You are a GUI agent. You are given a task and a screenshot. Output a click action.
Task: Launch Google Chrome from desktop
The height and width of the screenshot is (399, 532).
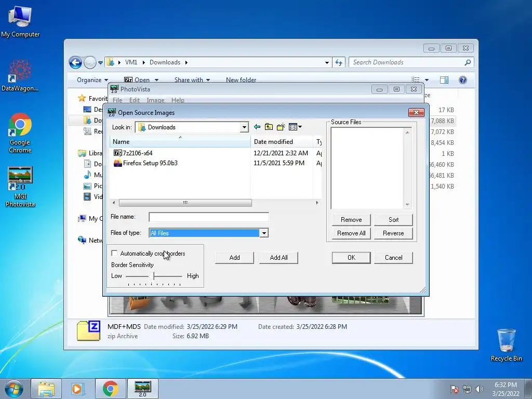point(20,134)
